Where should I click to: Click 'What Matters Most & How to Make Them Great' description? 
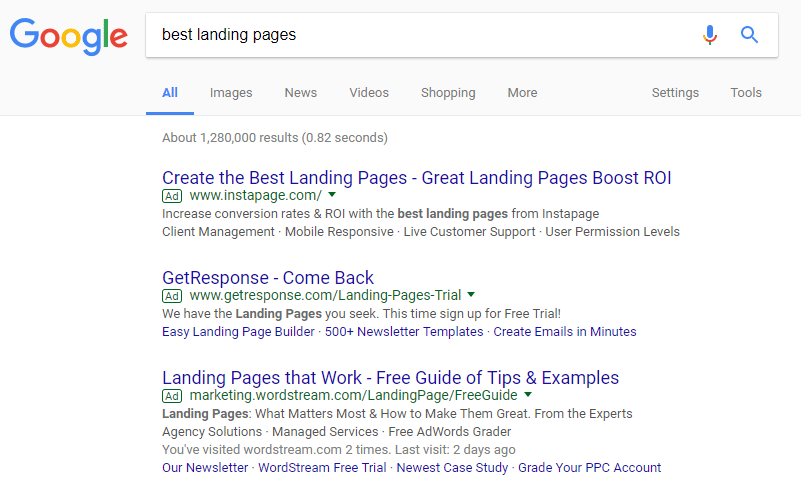[397, 413]
